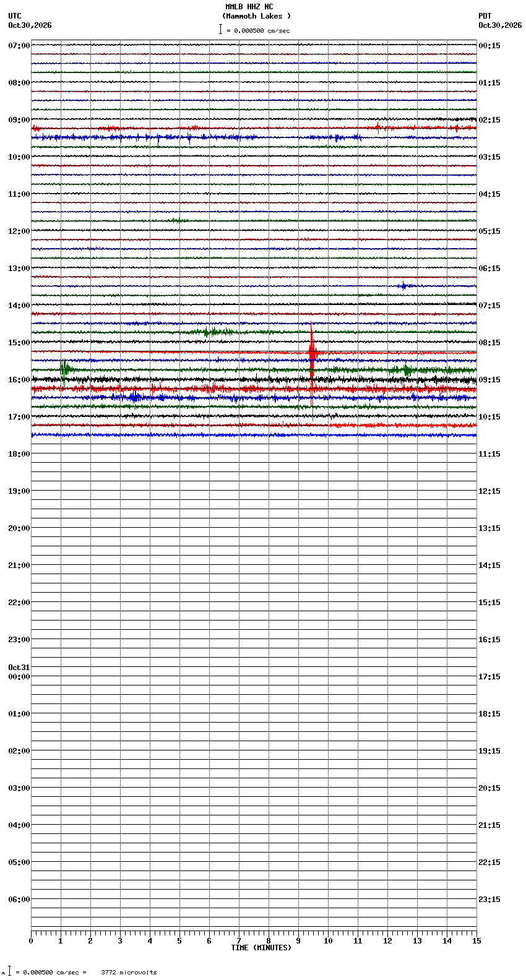Click the 08:00 UTC row label
The height and width of the screenshot is (980, 526).
pyautogui.click(x=19, y=83)
